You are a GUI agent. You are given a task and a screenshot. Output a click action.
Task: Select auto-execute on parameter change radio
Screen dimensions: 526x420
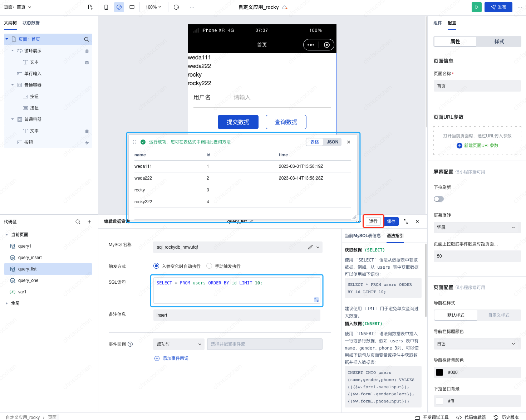click(x=156, y=266)
